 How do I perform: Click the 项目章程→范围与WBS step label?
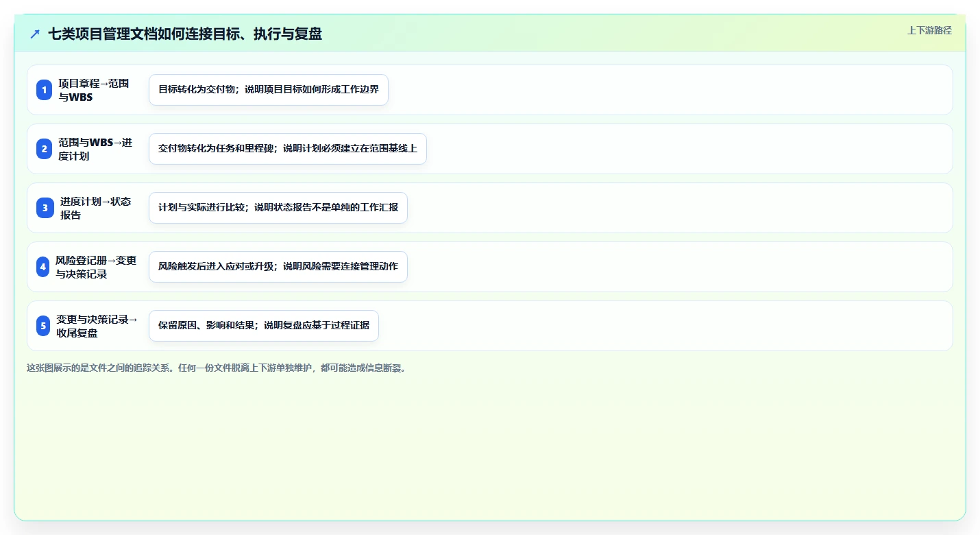93,90
